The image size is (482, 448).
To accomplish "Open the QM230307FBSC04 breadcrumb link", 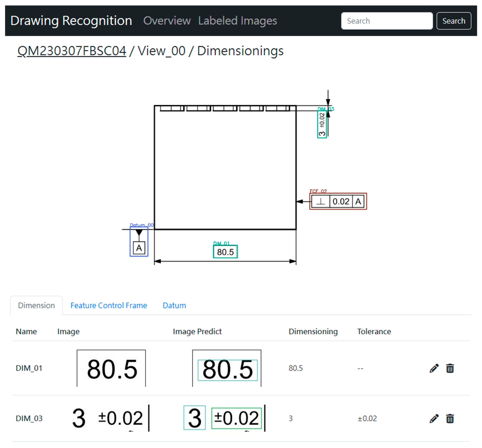I will click(x=72, y=51).
